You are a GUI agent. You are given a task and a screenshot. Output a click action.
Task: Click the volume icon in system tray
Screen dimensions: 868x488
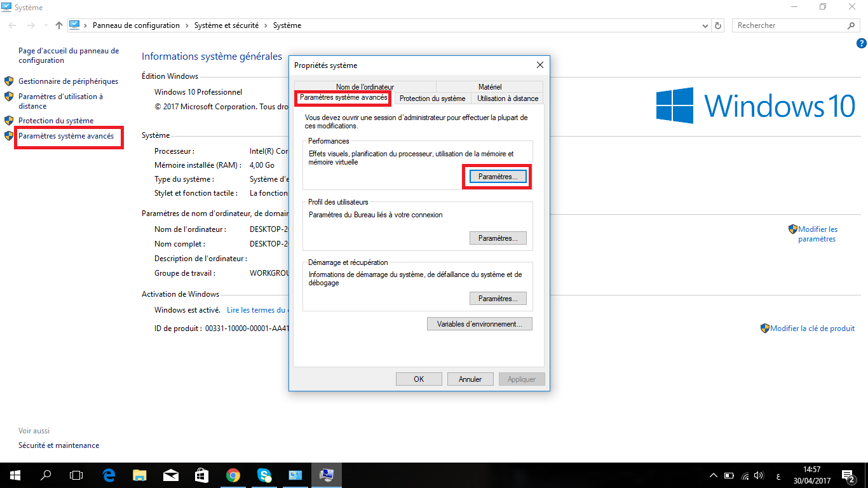(x=758, y=475)
